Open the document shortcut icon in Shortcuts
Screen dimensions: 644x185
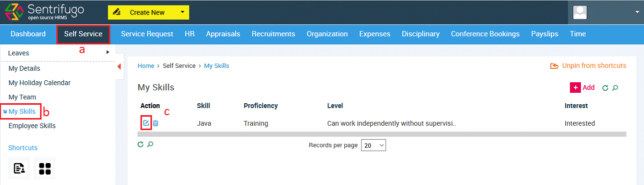[x=19, y=168]
